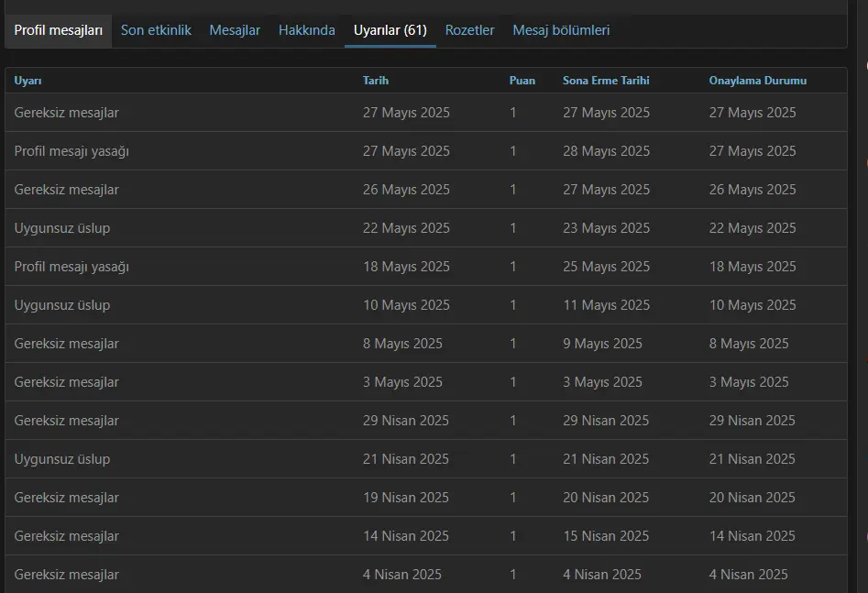Click the Puan value in the 4 Nisan row

coord(513,575)
